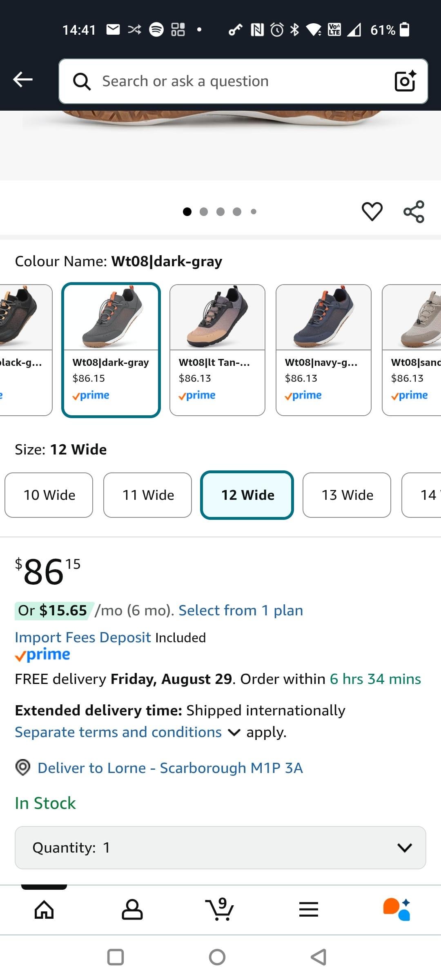Select size 10 Wide
This screenshot has width=441, height=980.
49,495
